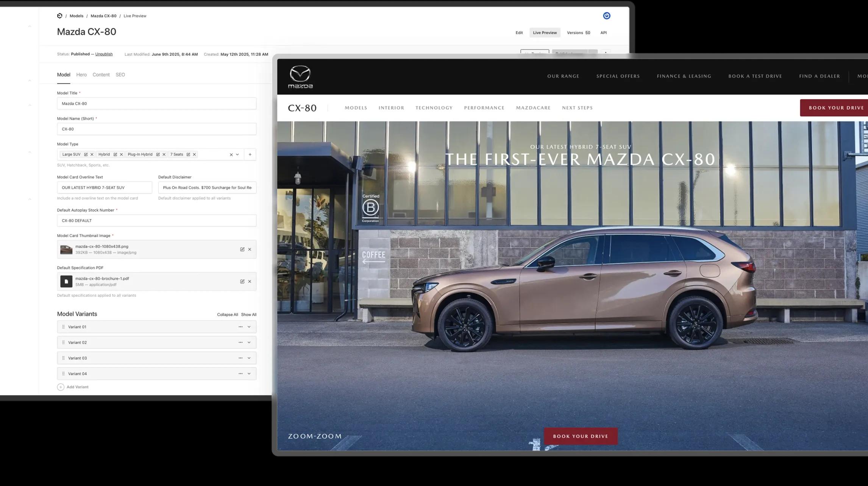The image size is (868, 486).
Task: Click the Add Variant button
Action: click(x=73, y=387)
